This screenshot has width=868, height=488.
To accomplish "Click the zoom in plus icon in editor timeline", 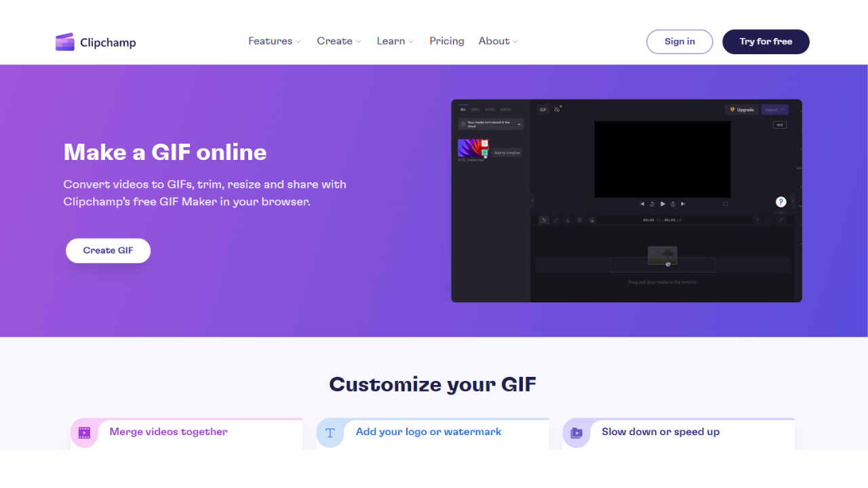I will click(x=757, y=220).
